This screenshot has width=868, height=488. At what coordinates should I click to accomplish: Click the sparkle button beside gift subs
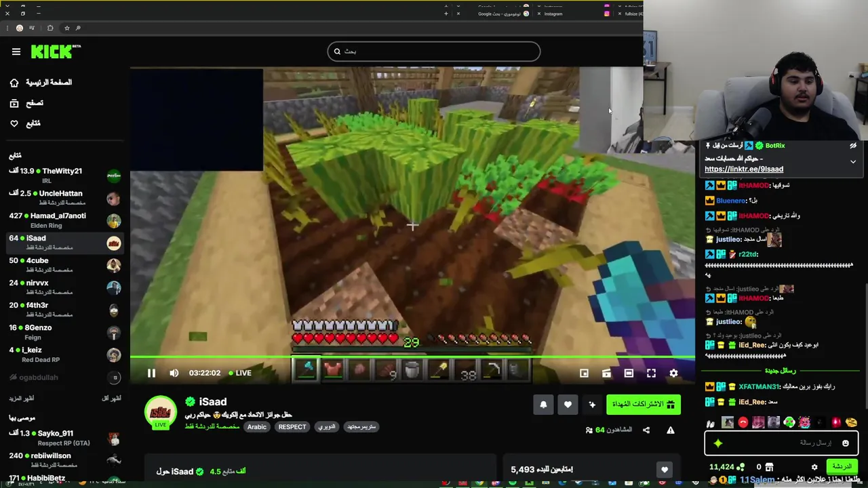[592, 405]
